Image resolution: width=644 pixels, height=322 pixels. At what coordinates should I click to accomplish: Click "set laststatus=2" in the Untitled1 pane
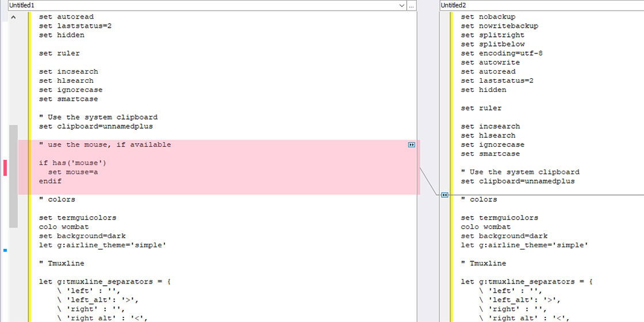click(75, 26)
